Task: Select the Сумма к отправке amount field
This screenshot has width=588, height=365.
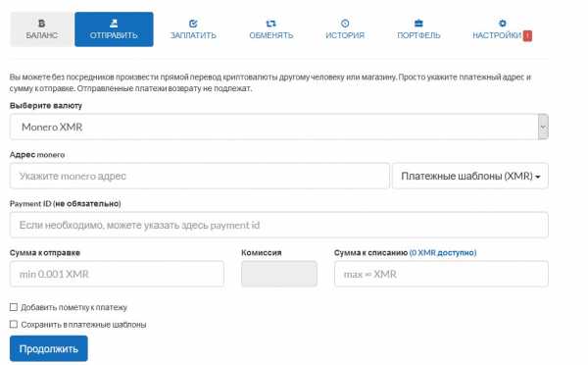Action: coord(117,274)
